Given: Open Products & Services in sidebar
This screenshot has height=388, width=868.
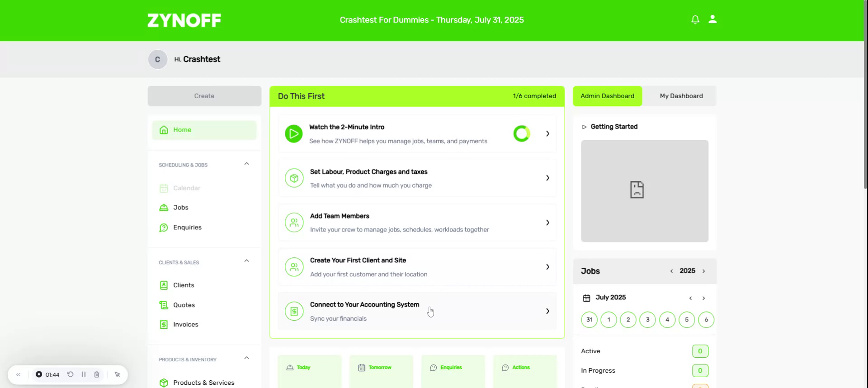Looking at the screenshot, I should 204,383.
